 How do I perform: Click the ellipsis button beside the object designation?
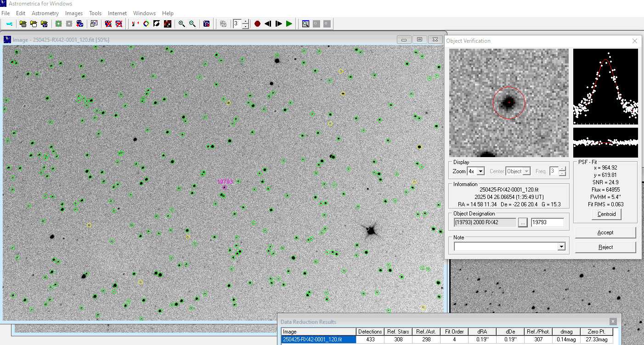(523, 222)
